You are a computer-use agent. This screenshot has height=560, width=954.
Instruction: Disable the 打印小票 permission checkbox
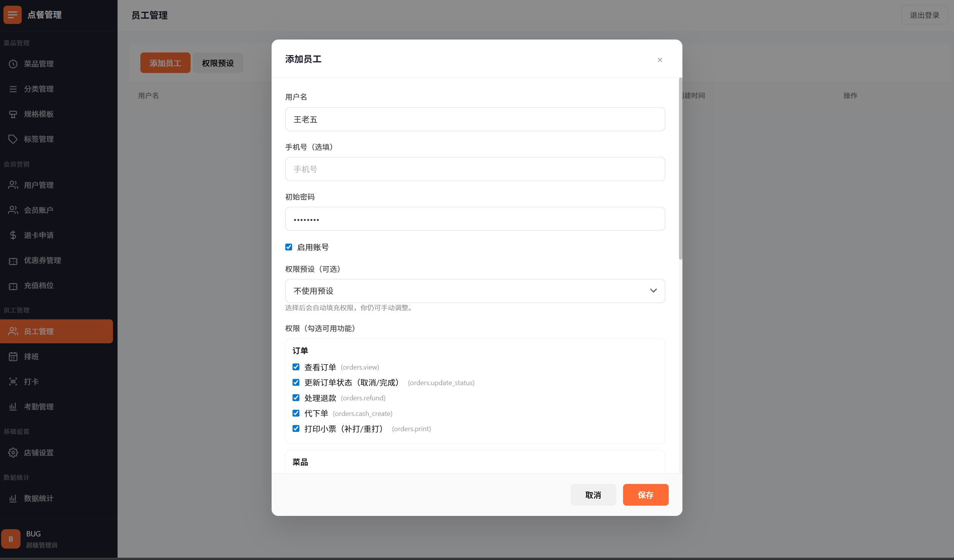point(296,428)
